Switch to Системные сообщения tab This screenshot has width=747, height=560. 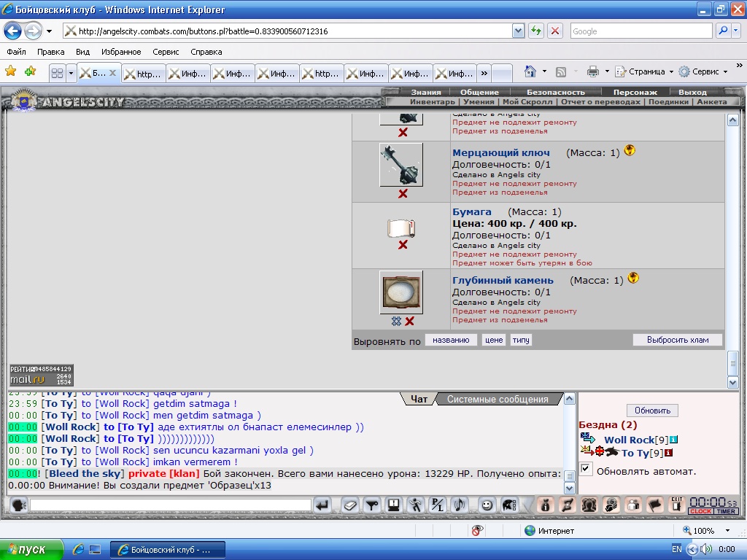tap(498, 399)
